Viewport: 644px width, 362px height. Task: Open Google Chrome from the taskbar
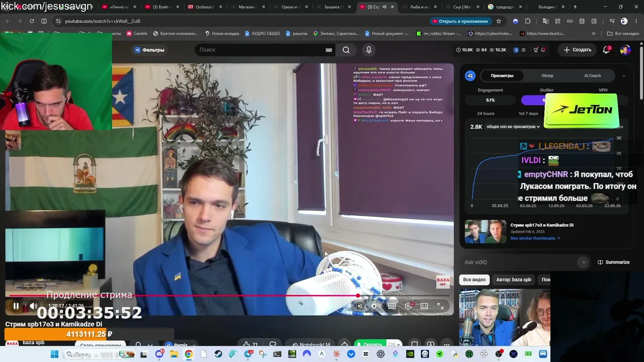[x=188, y=354]
